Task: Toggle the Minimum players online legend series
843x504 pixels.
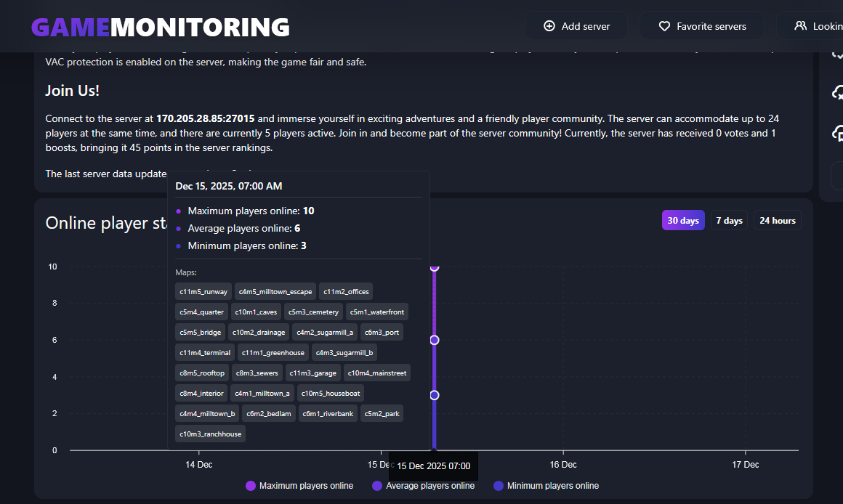Action: click(x=546, y=486)
